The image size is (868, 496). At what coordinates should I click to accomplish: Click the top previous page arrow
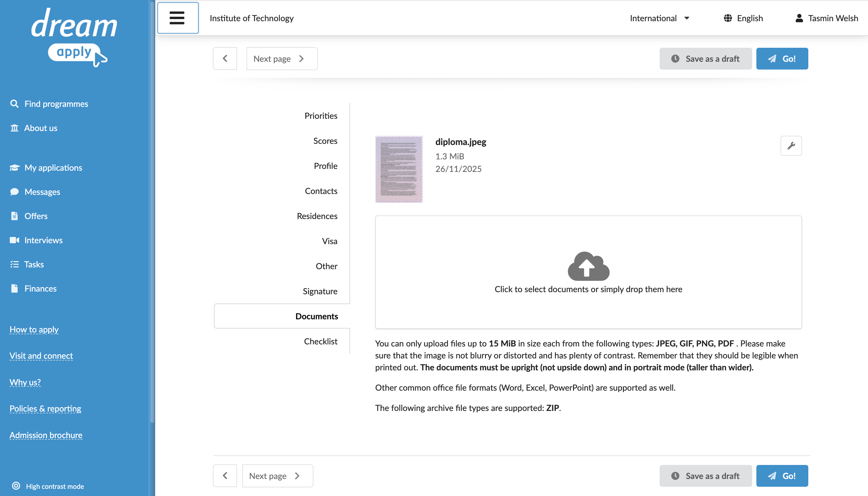(x=225, y=58)
